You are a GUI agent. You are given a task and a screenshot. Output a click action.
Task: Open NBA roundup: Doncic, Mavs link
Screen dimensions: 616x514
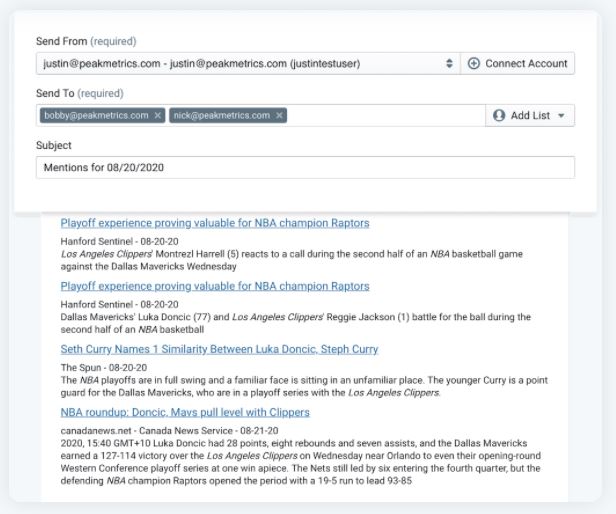click(185, 412)
